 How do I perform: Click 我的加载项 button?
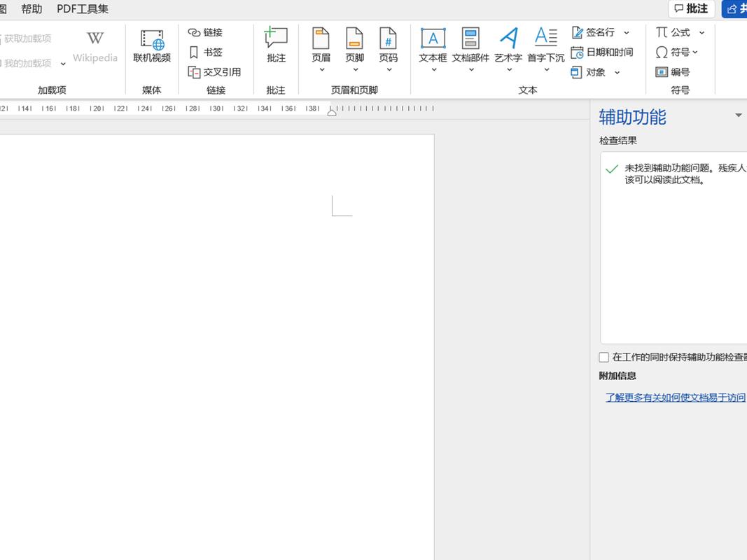coord(27,63)
